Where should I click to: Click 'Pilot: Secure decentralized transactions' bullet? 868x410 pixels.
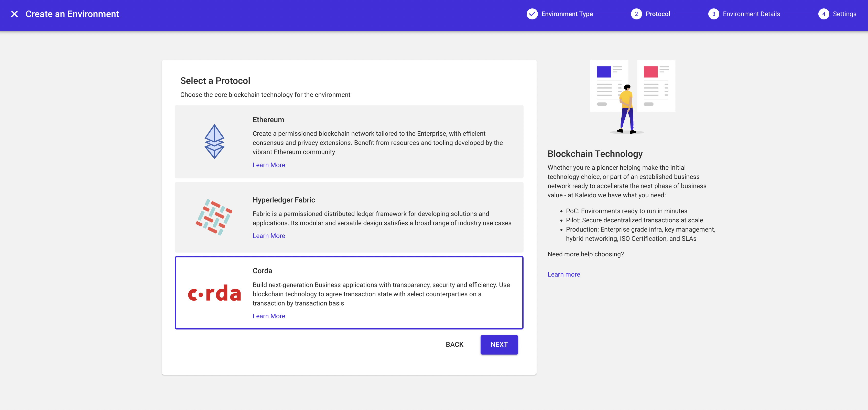(634, 220)
